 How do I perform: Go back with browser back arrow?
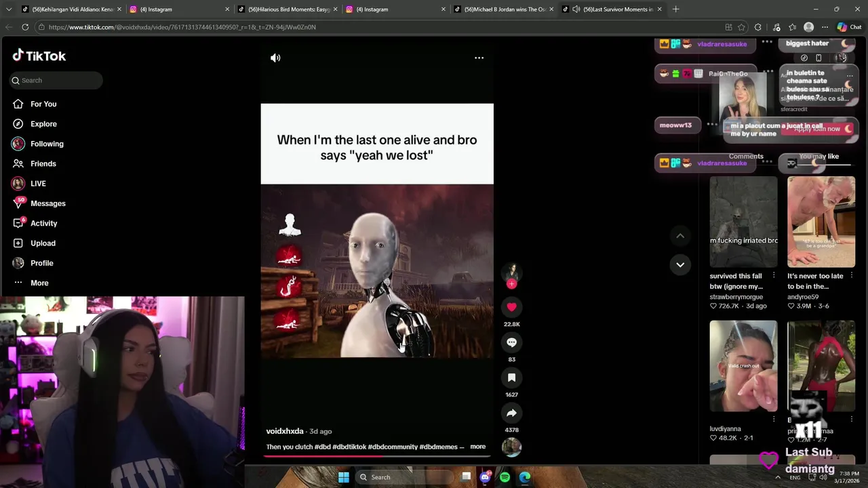[x=9, y=27]
